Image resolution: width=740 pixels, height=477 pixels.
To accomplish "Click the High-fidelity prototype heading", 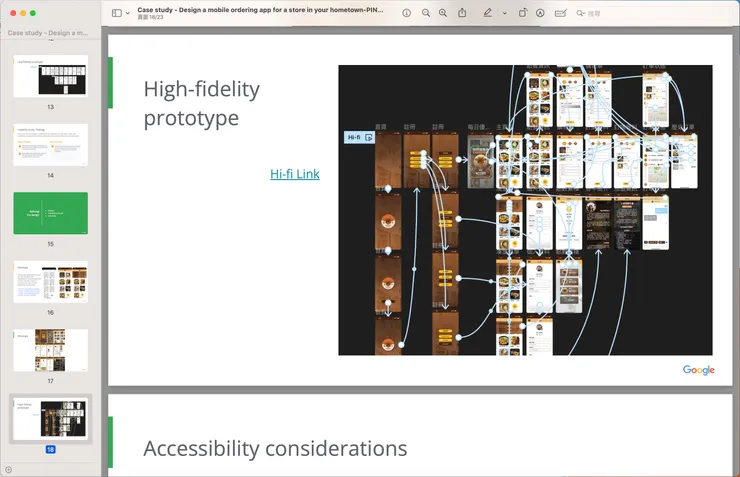I will click(202, 103).
